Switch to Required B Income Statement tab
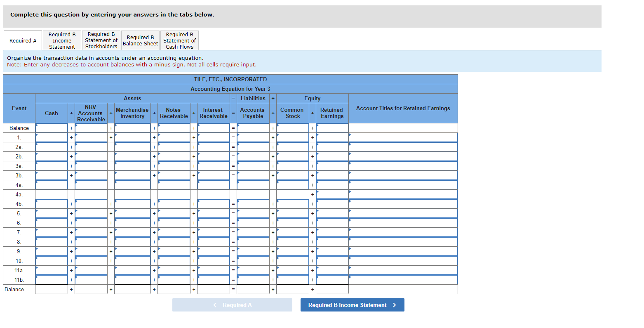 tap(62, 40)
